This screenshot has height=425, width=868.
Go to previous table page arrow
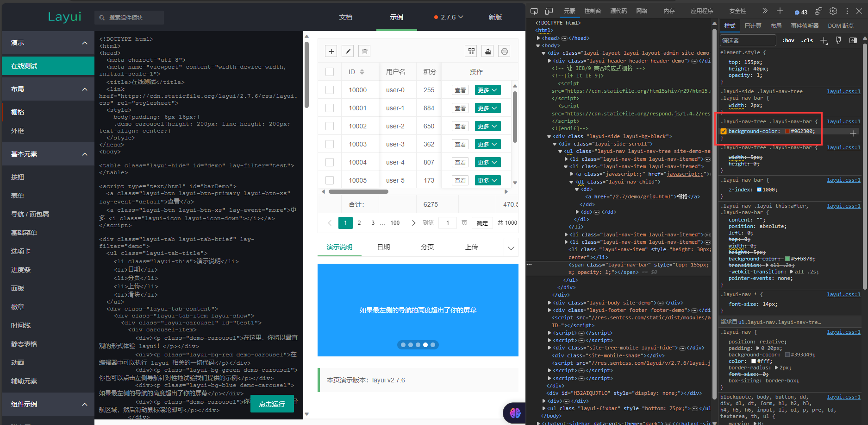coord(330,223)
